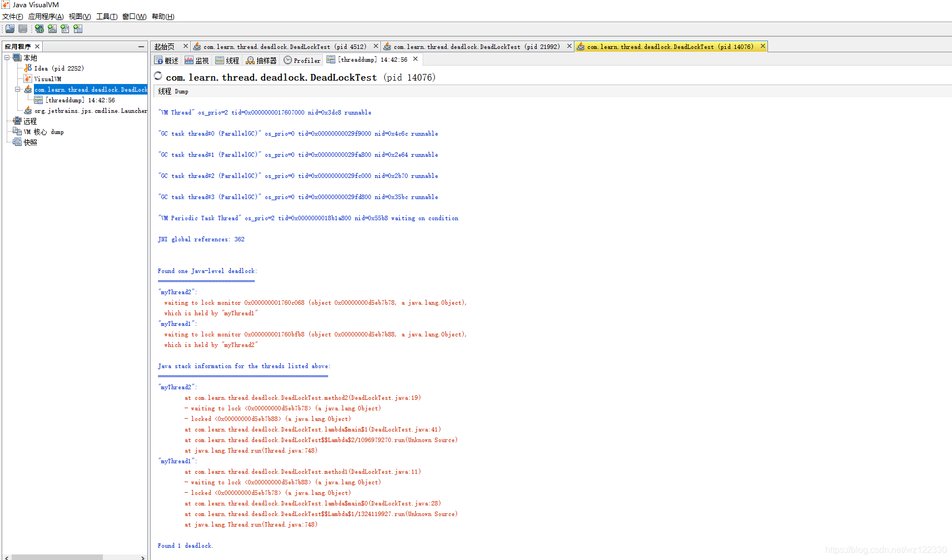Viewport: 952px width, 560px height.
Task: Open the Profiler subtab
Action: (302, 60)
